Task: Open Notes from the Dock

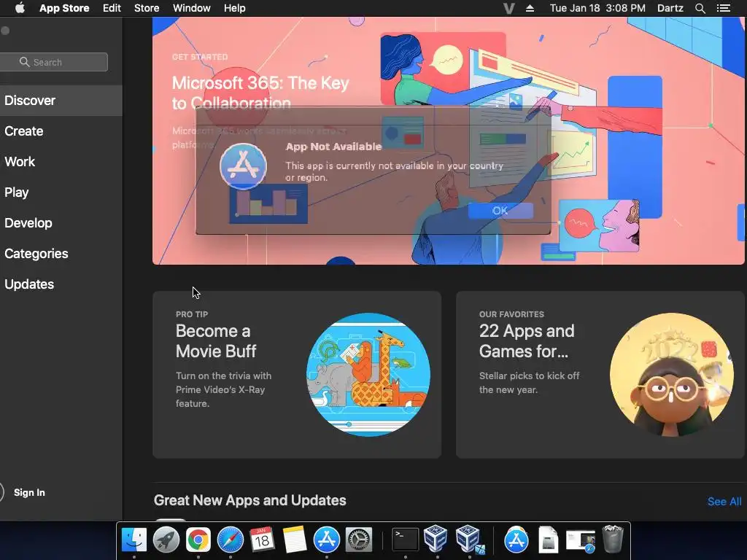Action: tap(295, 540)
